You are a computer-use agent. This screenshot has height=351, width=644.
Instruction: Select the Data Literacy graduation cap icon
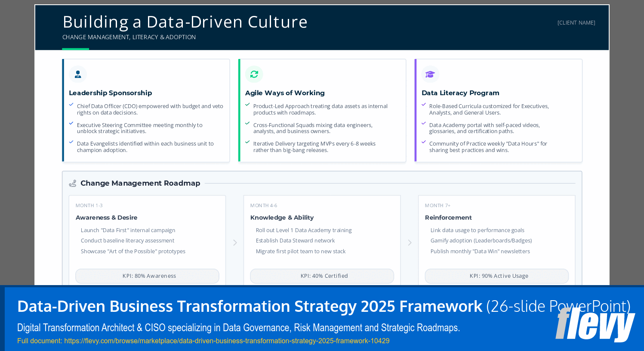point(430,74)
